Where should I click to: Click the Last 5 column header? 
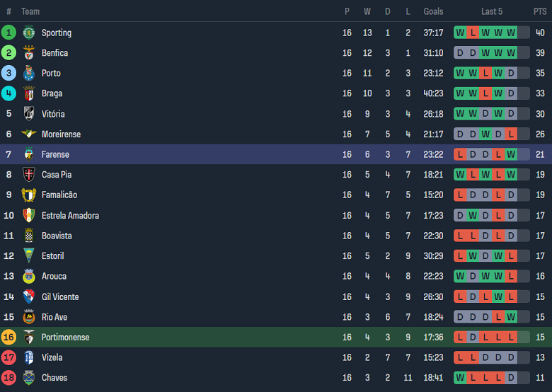click(492, 11)
